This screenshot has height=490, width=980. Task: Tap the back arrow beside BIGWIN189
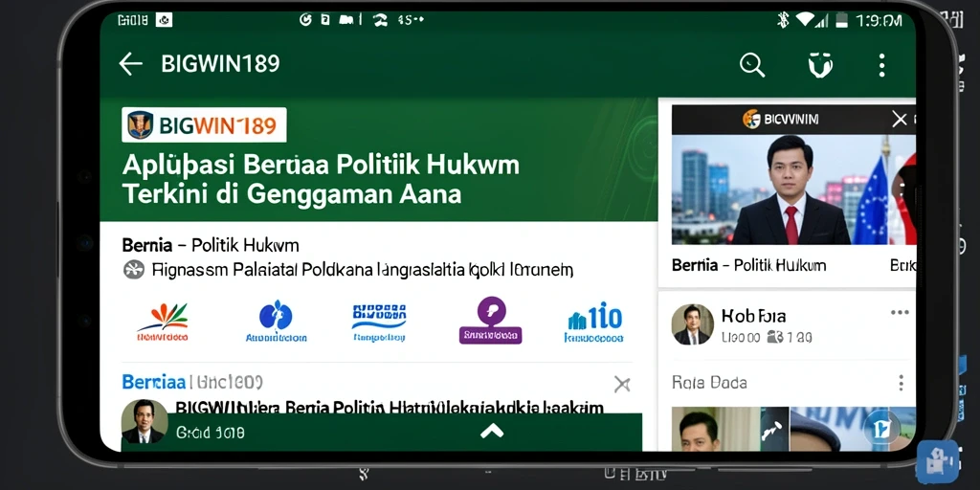[x=130, y=64]
